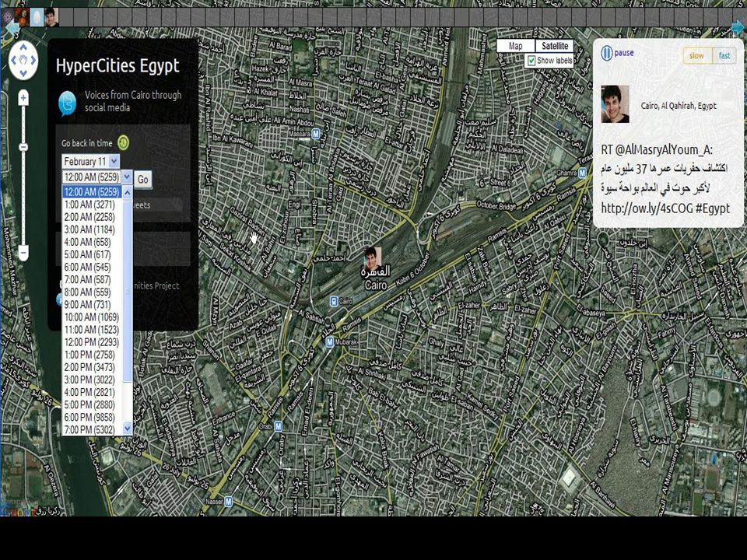Pan the map down with the arrow
The width and height of the screenshot is (747, 560).
point(23,73)
